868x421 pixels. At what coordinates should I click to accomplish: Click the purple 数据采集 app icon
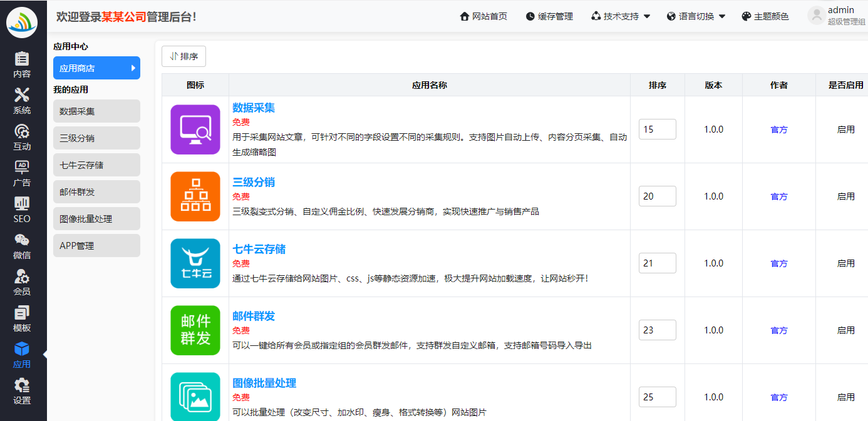195,129
